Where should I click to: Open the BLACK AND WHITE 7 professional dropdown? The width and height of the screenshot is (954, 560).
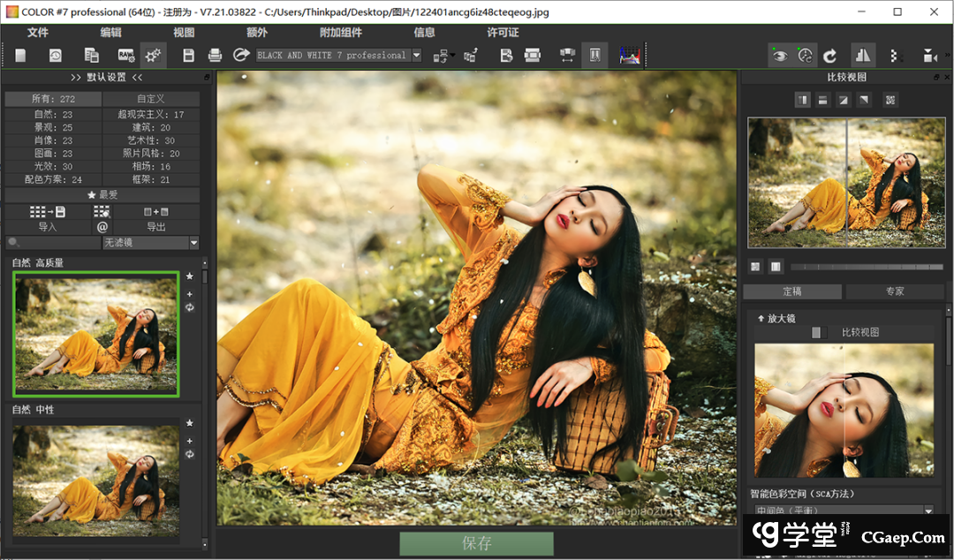[x=416, y=56]
